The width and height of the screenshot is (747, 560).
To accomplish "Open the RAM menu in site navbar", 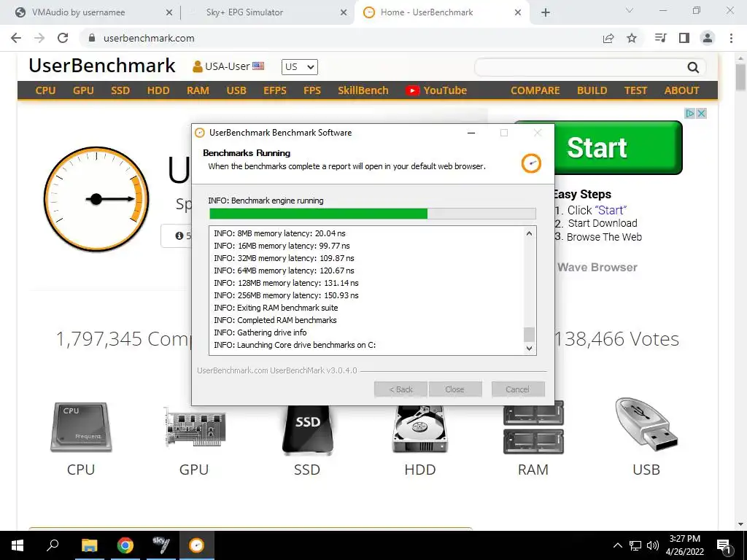I will tap(198, 90).
